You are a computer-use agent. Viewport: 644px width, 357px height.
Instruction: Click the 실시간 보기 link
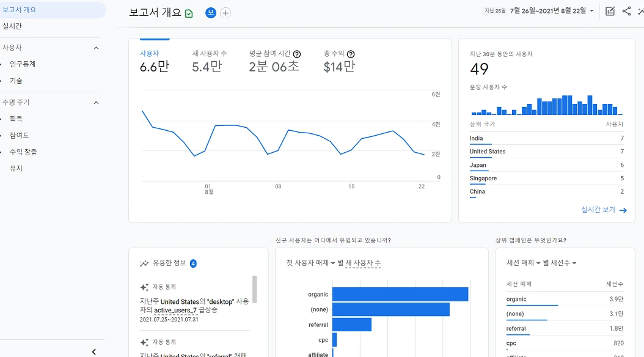[598, 210]
